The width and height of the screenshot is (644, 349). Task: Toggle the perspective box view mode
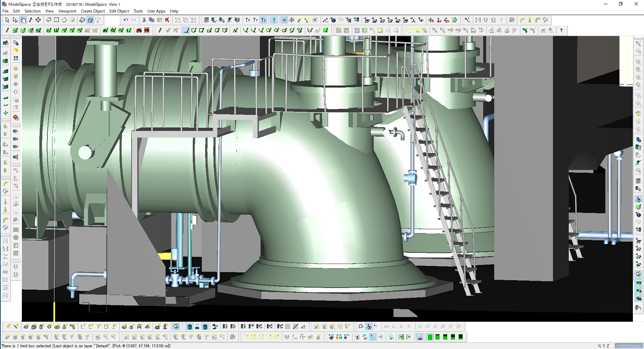tap(90, 20)
